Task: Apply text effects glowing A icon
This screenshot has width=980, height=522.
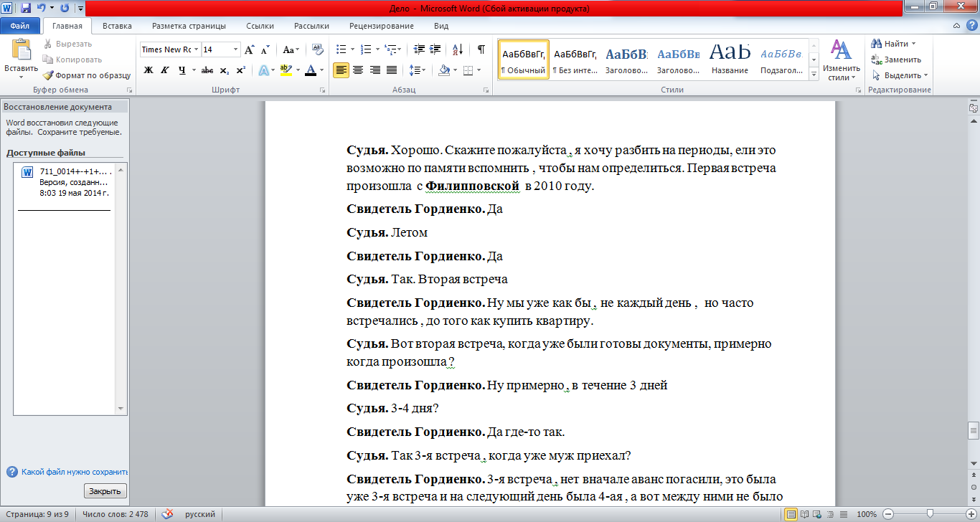Action: [x=263, y=70]
